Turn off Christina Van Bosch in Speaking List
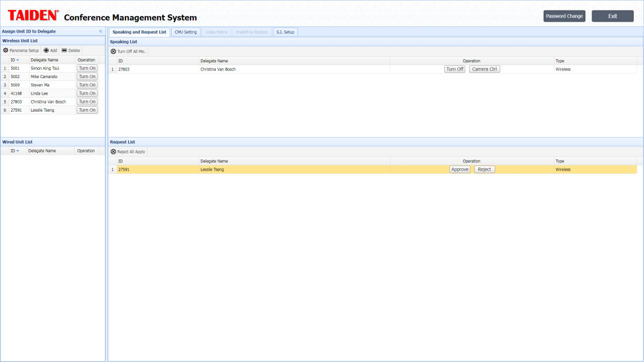This screenshot has height=362, width=644. 455,69
